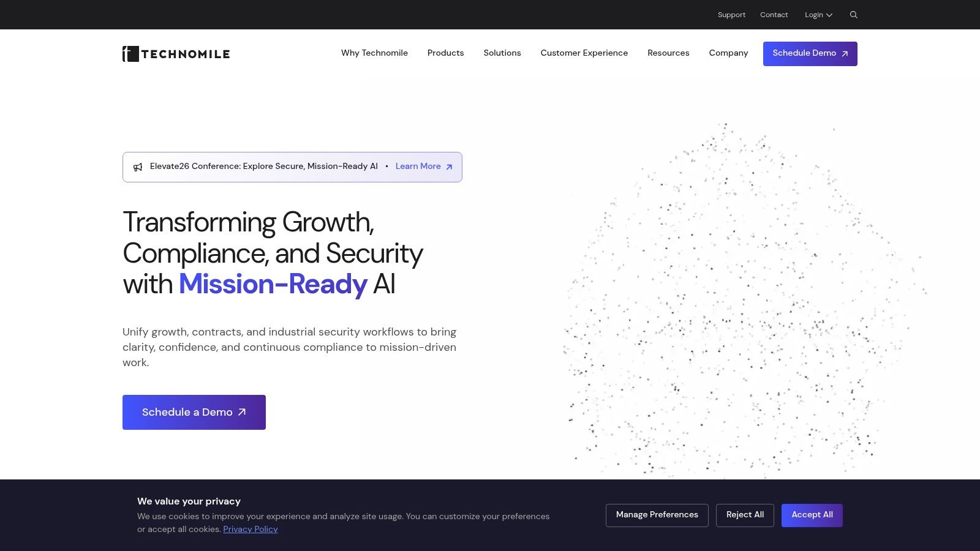Open the Company menu
980x551 pixels.
tap(728, 53)
